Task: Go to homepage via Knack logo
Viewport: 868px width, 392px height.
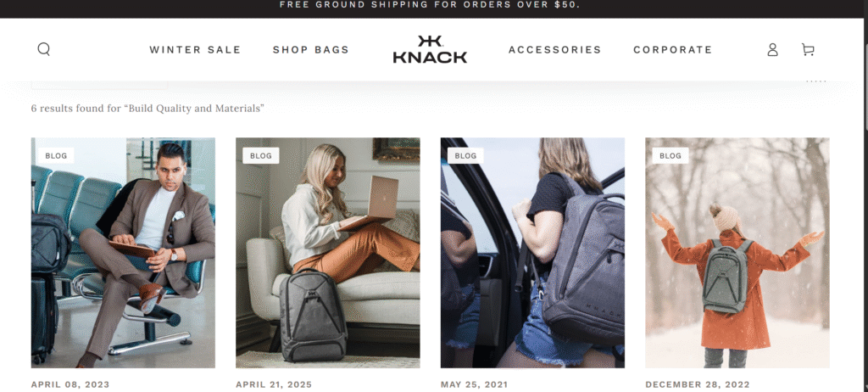Action: [x=430, y=49]
